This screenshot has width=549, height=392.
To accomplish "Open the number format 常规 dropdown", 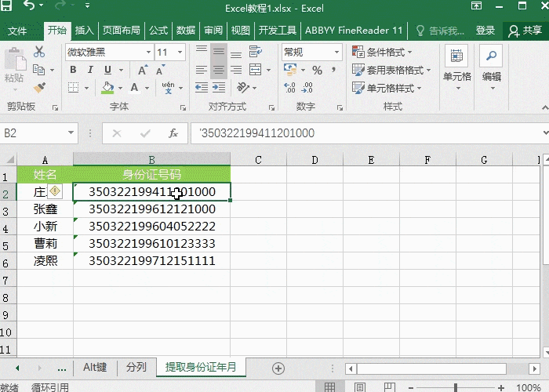I will click(x=336, y=53).
